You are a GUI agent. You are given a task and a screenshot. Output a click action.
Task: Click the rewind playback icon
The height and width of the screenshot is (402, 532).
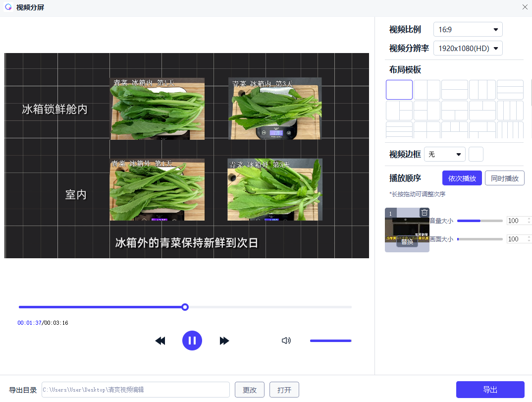160,341
